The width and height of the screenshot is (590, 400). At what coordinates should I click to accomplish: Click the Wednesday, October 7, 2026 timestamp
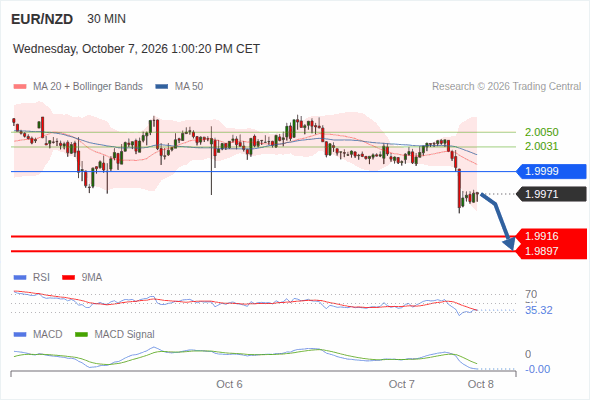pyautogui.click(x=136, y=49)
